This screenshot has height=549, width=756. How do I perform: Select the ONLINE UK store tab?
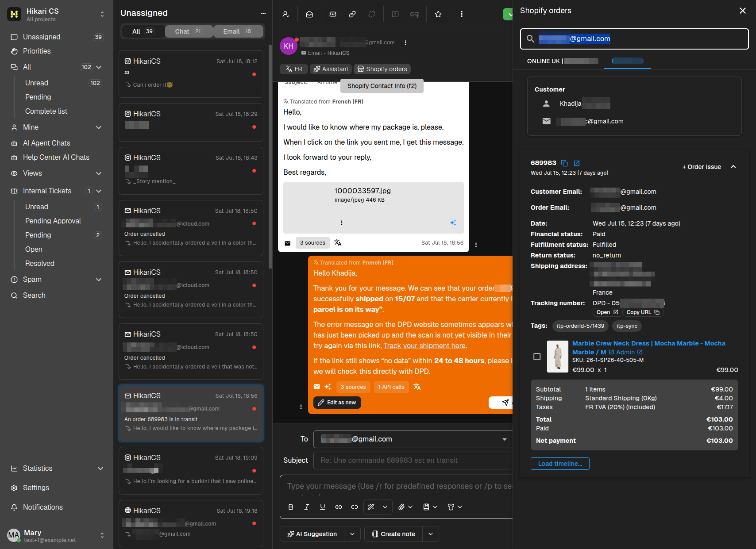tap(562, 61)
